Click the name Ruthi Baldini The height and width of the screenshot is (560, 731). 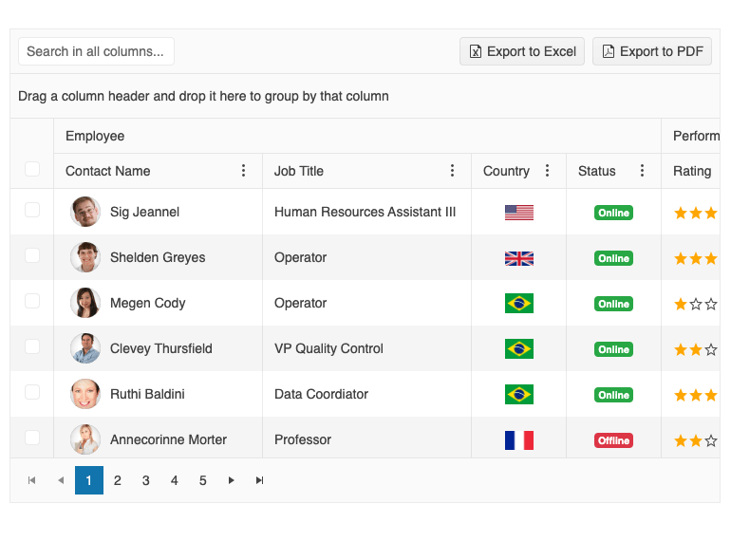[147, 395]
